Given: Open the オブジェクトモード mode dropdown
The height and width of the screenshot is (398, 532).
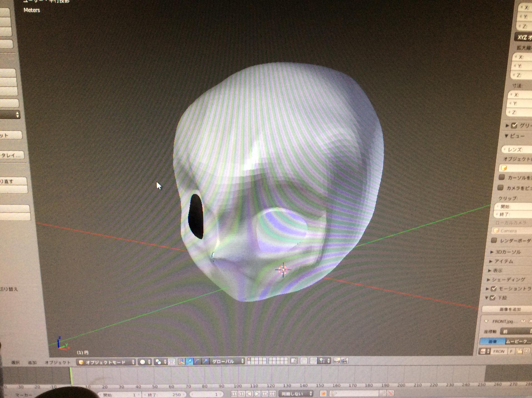Looking at the screenshot, I should pyautogui.click(x=106, y=362).
